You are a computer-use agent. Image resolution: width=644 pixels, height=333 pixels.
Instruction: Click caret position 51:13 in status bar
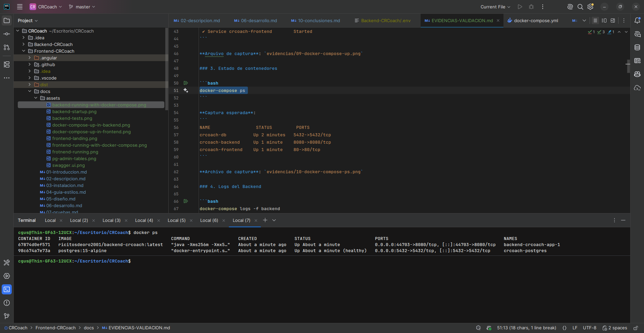coord(527,328)
